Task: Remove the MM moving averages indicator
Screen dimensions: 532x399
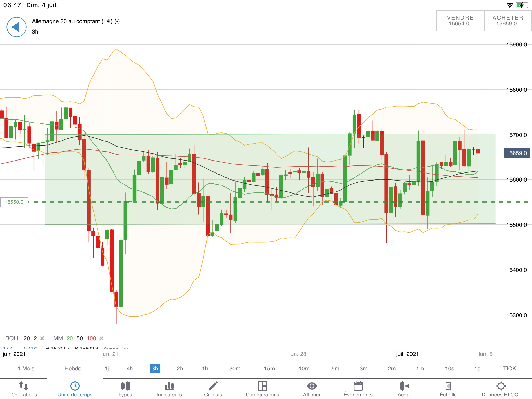Action: [102, 338]
